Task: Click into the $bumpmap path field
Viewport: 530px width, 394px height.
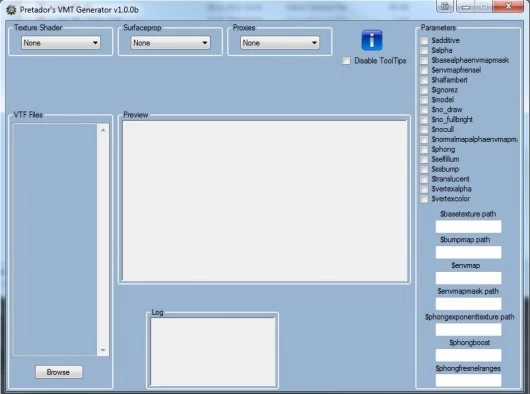Action: [x=468, y=252]
